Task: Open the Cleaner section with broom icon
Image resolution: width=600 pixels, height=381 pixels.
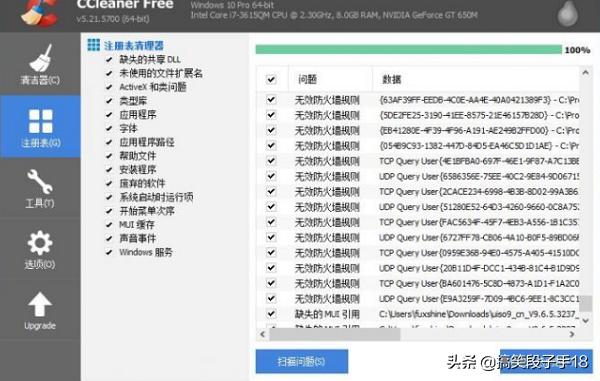Action: pyautogui.click(x=40, y=64)
